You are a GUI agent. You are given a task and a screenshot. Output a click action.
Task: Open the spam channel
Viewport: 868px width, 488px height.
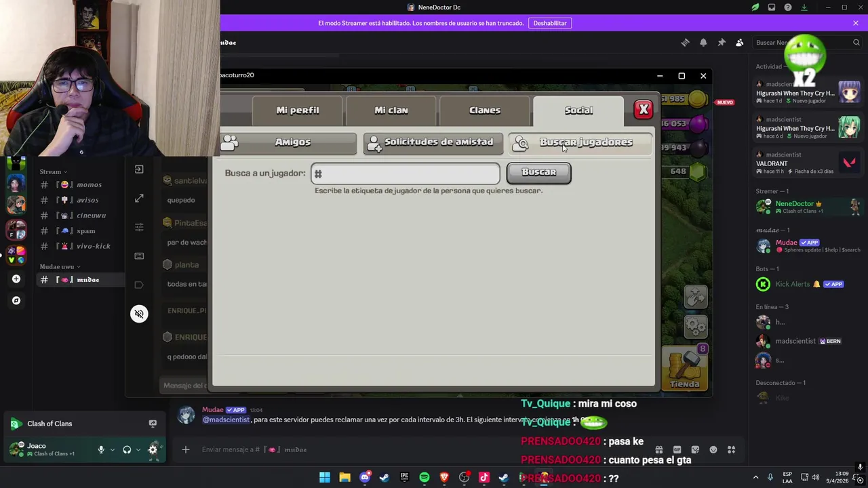(x=81, y=231)
